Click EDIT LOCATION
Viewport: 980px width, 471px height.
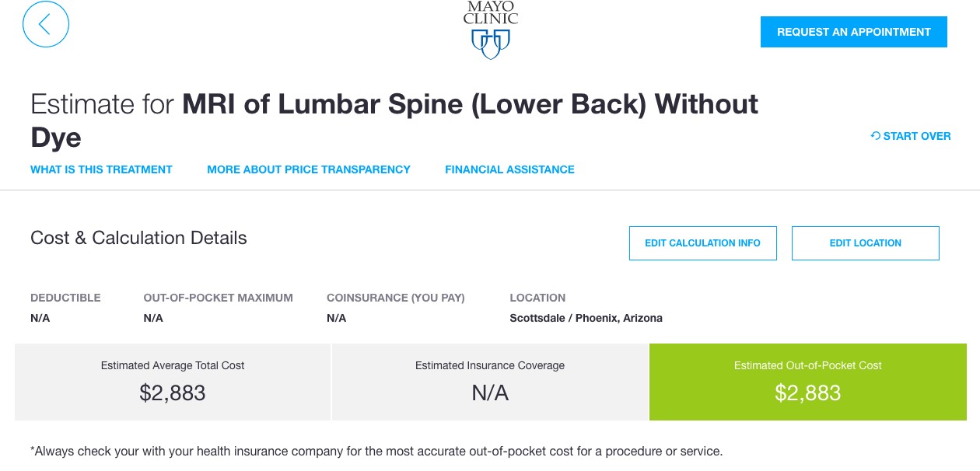pos(865,242)
